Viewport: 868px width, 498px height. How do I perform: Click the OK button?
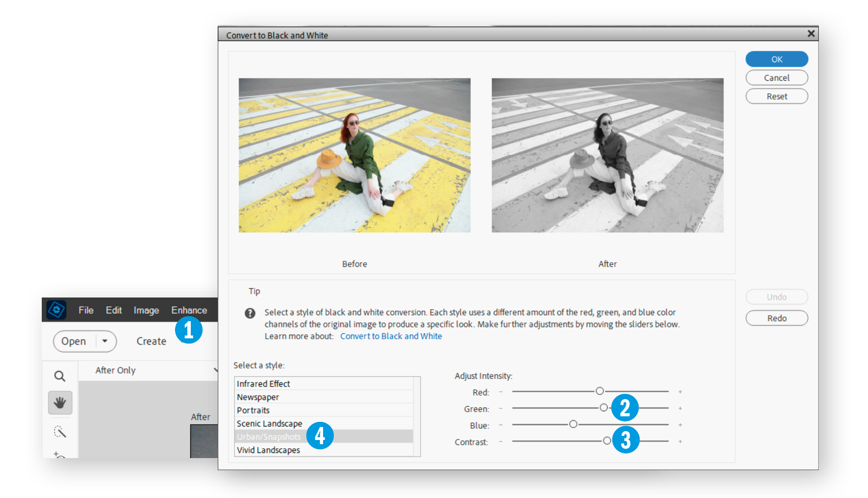pos(776,59)
